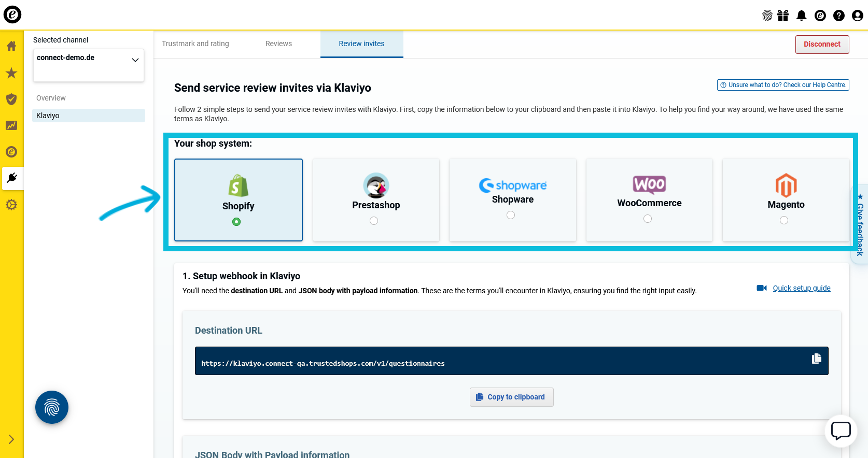868x458 pixels.
Task: Open the settings gear sidebar icon
Action: pos(11,205)
